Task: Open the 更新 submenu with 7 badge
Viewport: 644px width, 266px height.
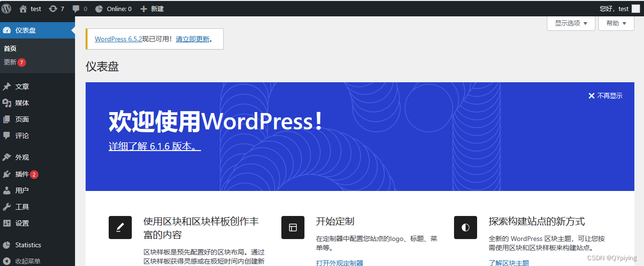Action: [x=15, y=63]
